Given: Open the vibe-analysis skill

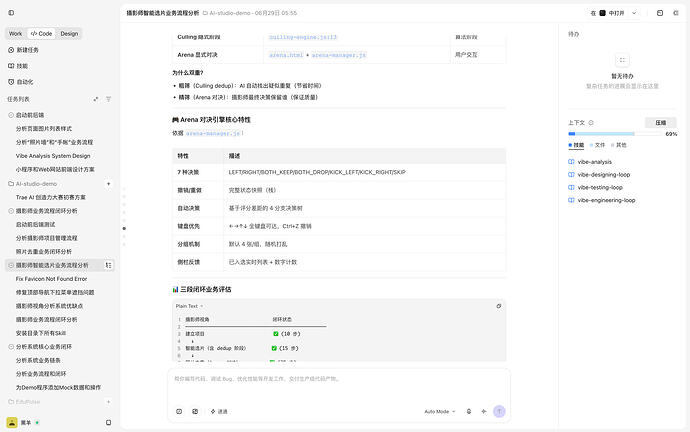Looking at the screenshot, I should click(590, 162).
